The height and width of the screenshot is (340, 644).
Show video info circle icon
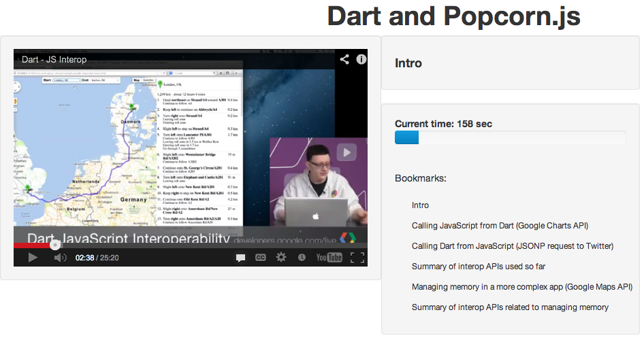(x=361, y=59)
